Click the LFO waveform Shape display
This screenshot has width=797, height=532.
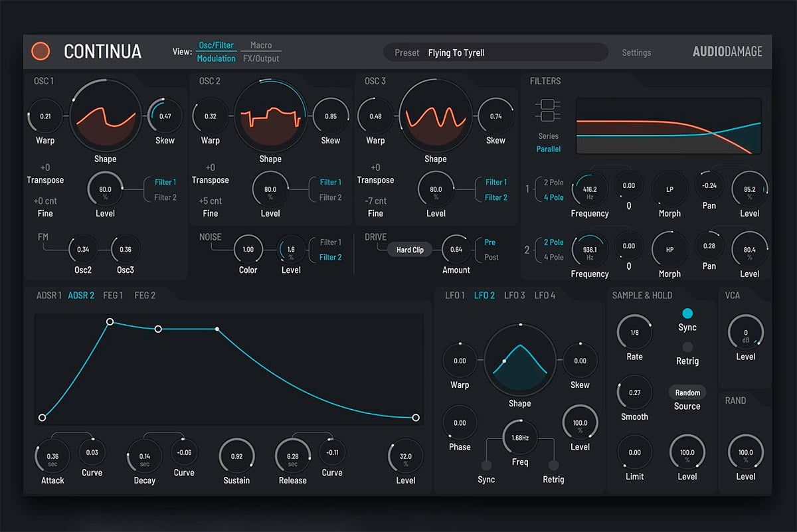(x=520, y=361)
